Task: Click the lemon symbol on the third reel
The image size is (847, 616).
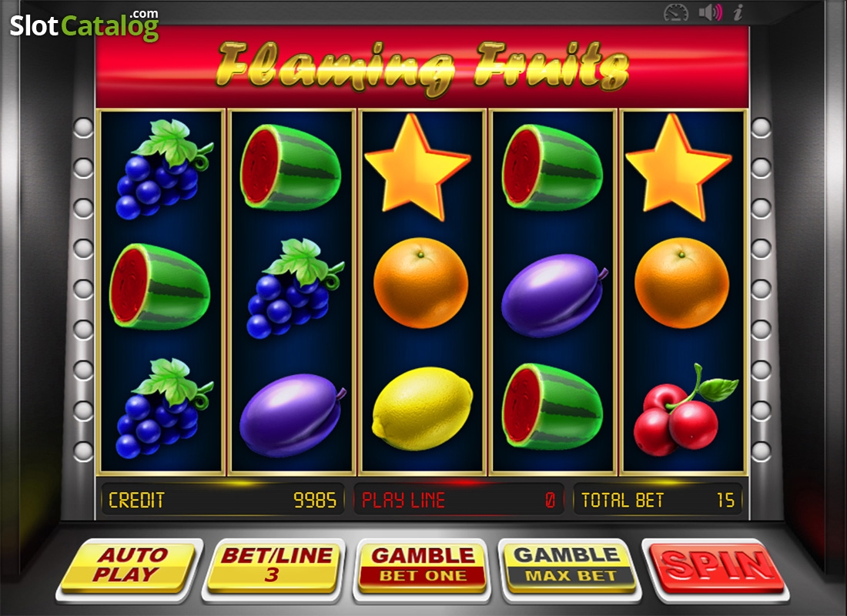Action: (x=423, y=409)
